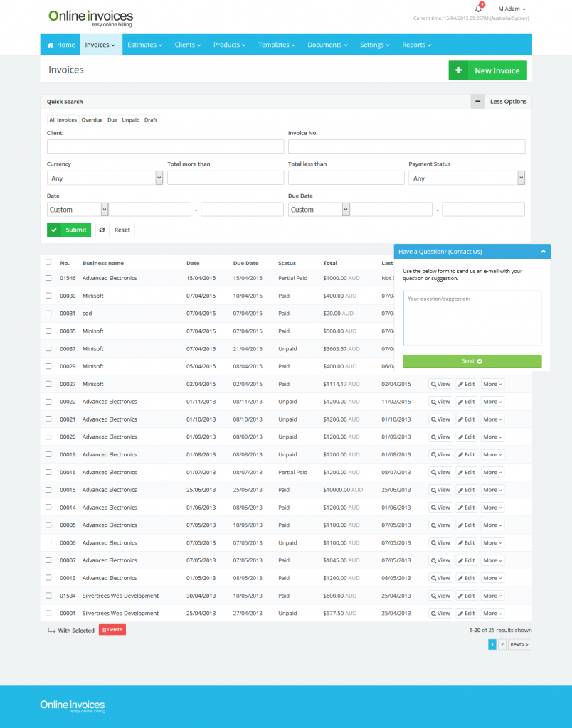
Task: Open the Payment Status dropdown
Action: pyautogui.click(x=467, y=178)
